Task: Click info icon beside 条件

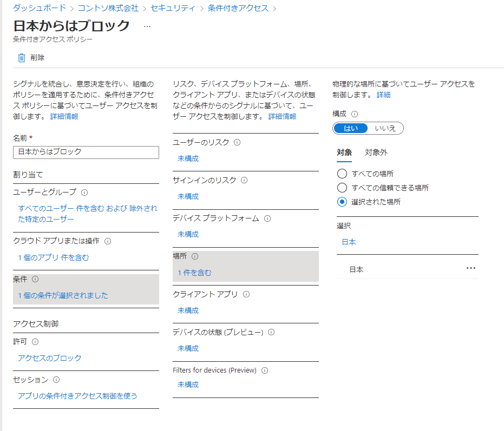Action: [x=35, y=279]
